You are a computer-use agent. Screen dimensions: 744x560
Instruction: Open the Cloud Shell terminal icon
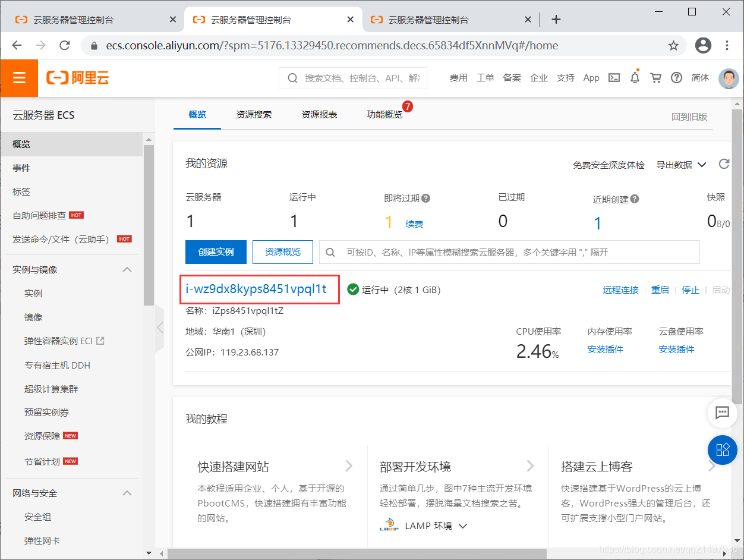pyautogui.click(x=614, y=78)
